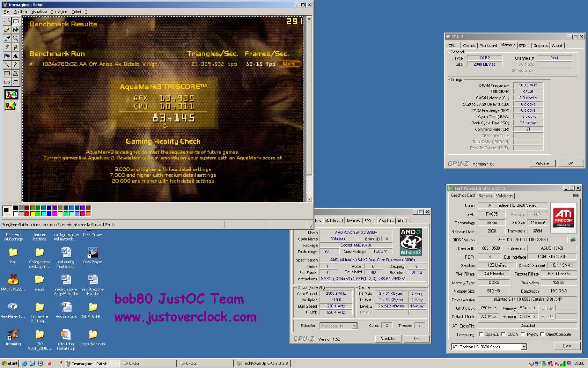Screen dimensions: 588x368
Task: Choose the Fill With Color bucket tool
Action: [15, 30]
